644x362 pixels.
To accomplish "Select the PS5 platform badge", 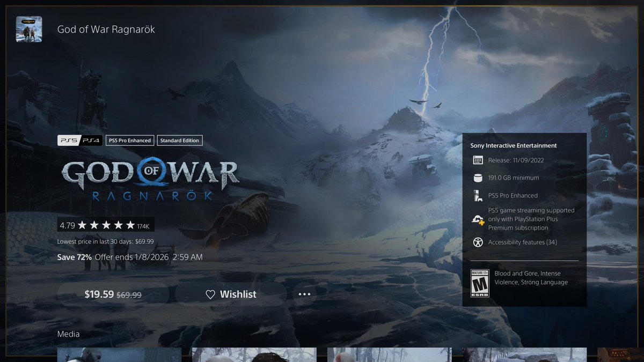I will point(68,141).
